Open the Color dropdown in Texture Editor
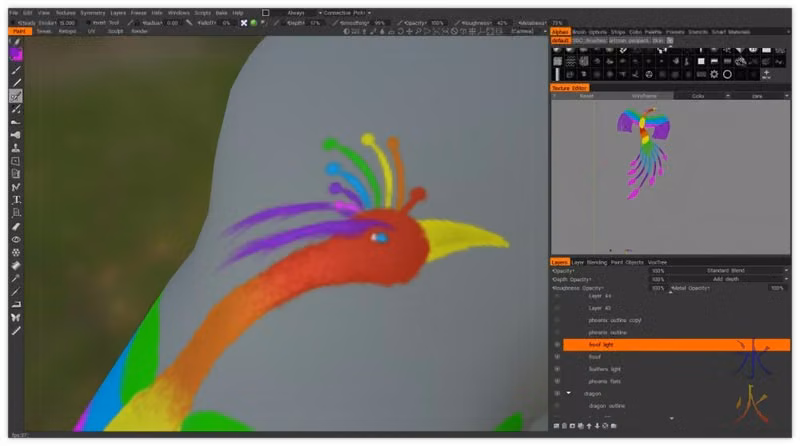The image size is (800, 446). click(x=703, y=96)
